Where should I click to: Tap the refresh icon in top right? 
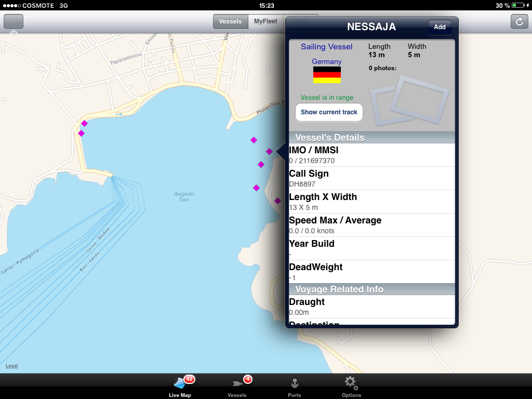point(519,21)
